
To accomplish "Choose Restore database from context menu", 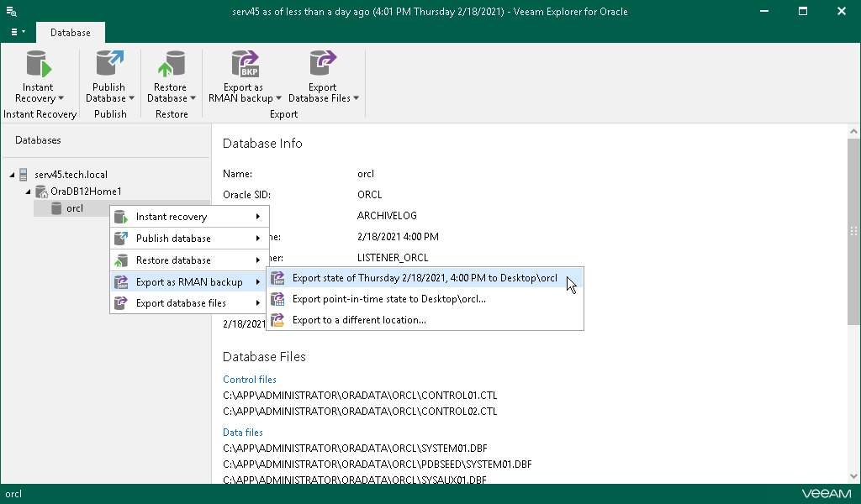I will pyautogui.click(x=189, y=260).
